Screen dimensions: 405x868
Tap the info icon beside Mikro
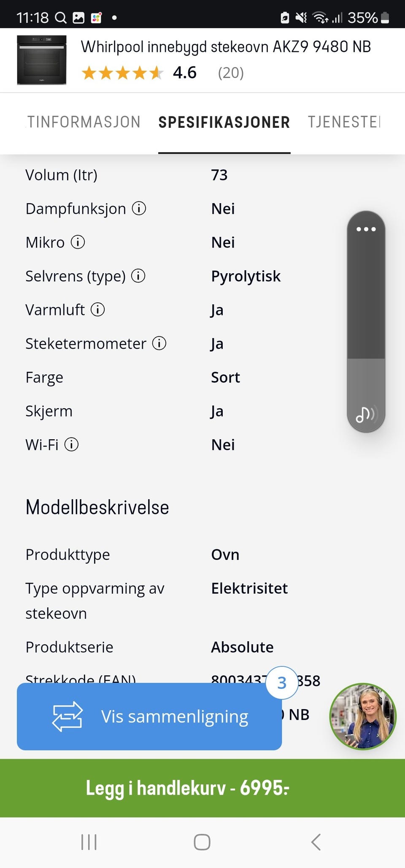(78, 242)
